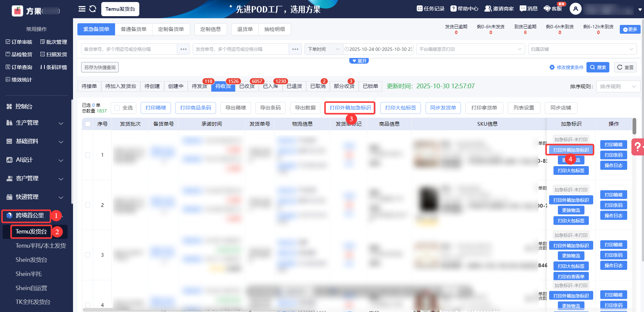Viewport: 644px width, 312px height.
Task: Click the ellipsis button beside 备货单号 field
Action: (183, 49)
